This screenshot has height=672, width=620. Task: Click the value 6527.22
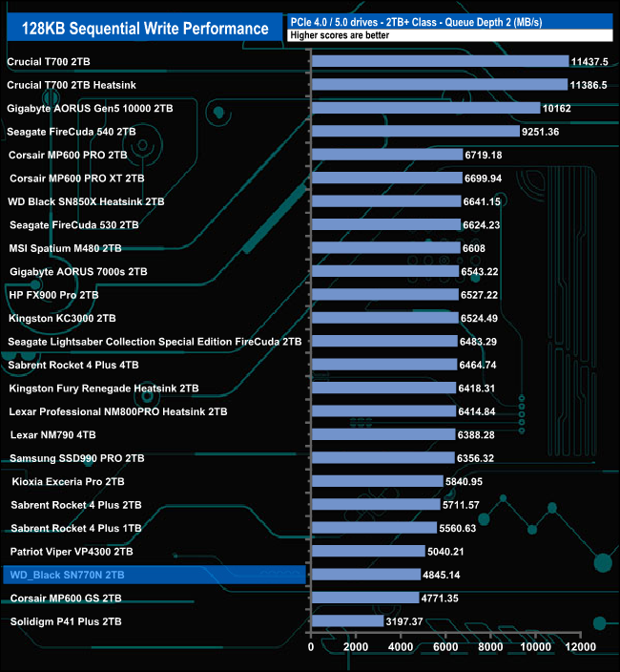point(479,295)
